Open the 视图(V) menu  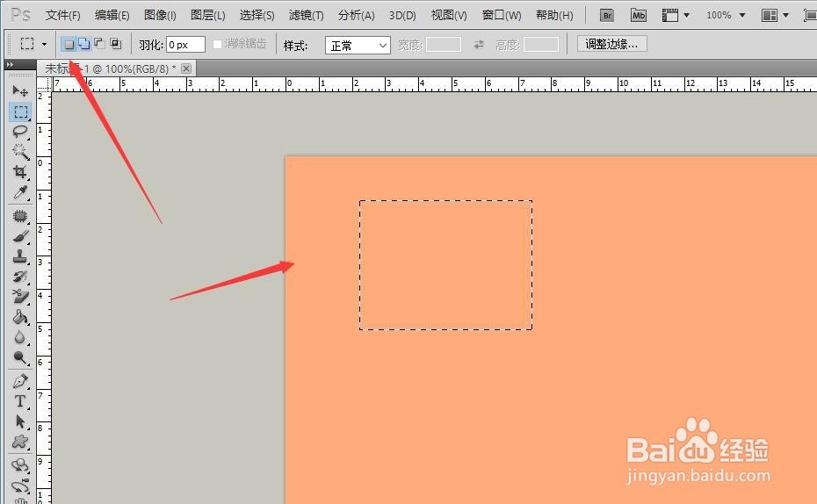tap(449, 15)
